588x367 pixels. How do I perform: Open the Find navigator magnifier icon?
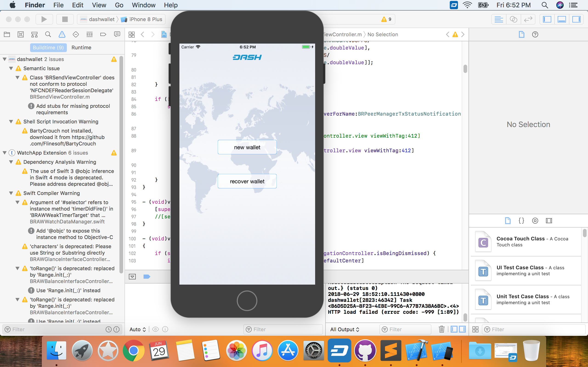pos(48,34)
